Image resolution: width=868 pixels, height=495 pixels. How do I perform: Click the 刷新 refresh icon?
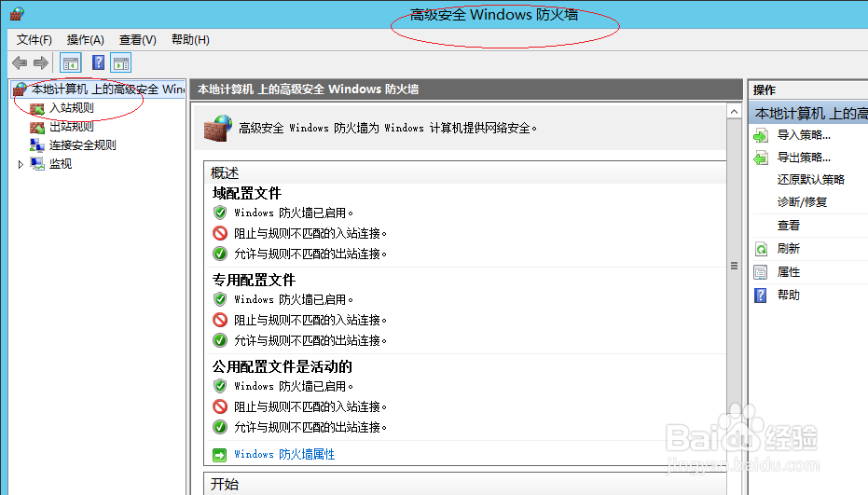click(761, 249)
